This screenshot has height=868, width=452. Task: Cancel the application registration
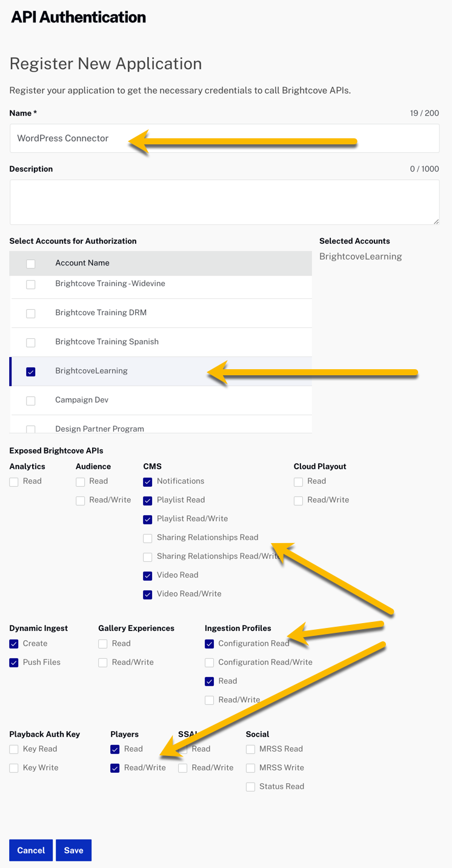pyautogui.click(x=30, y=850)
